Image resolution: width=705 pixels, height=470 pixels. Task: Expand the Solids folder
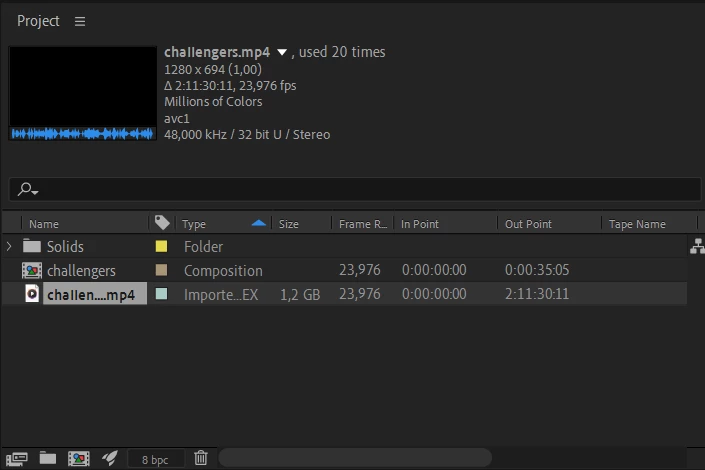[x=9, y=246]
